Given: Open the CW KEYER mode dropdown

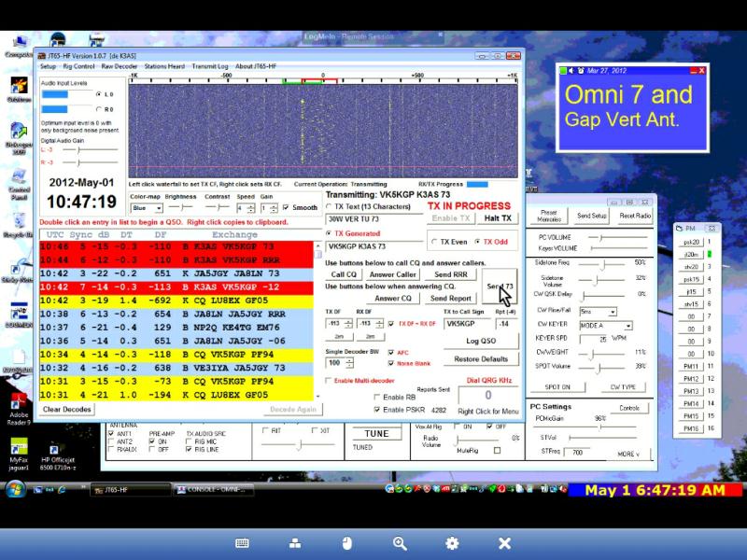Looking at the screenshot, I should tap(606, 326).
